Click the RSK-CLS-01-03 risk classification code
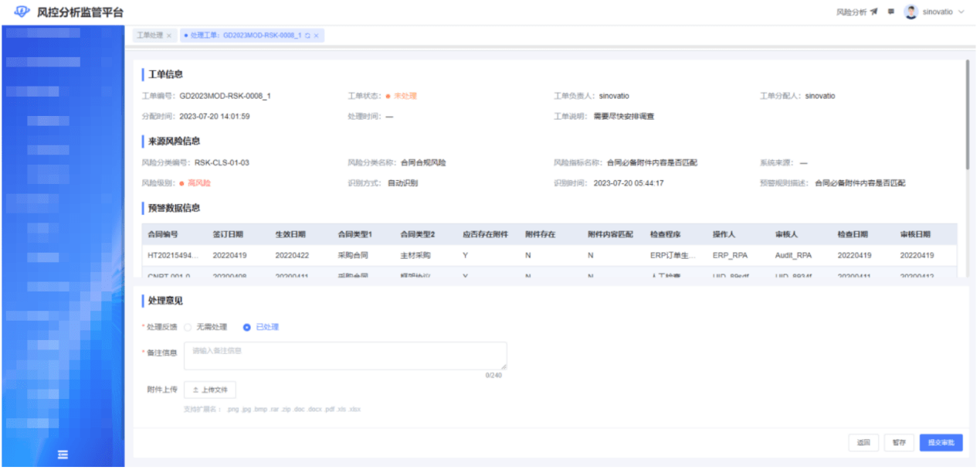The width and height of the screenshot is (980, 470). click(x=222, y=163)
